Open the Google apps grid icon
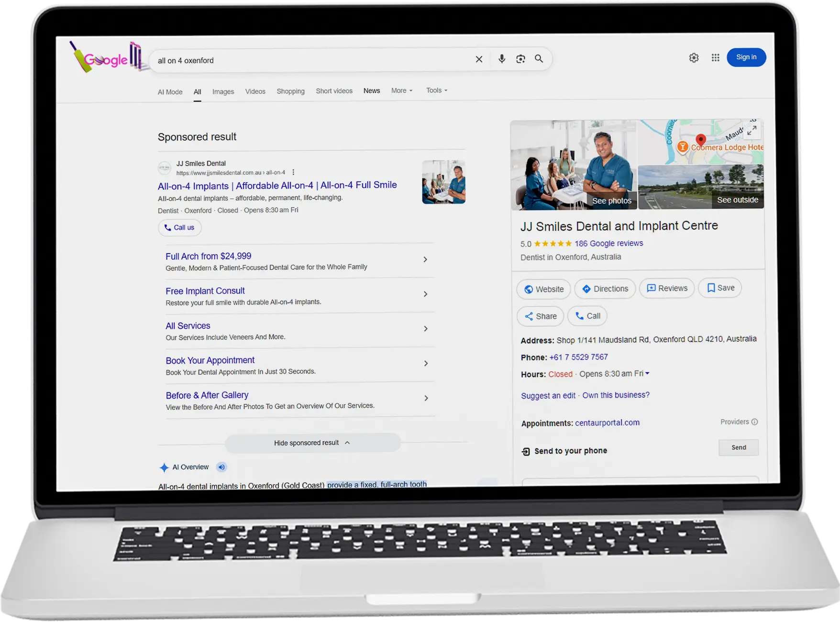Image resolution: width=840 pixels, height=622 pixels. 715,57
